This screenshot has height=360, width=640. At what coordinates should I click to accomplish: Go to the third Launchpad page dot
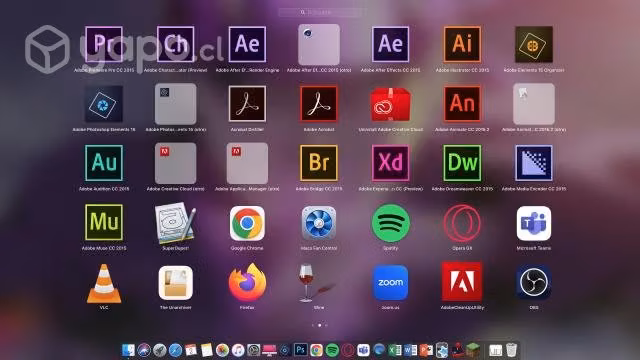326,325
